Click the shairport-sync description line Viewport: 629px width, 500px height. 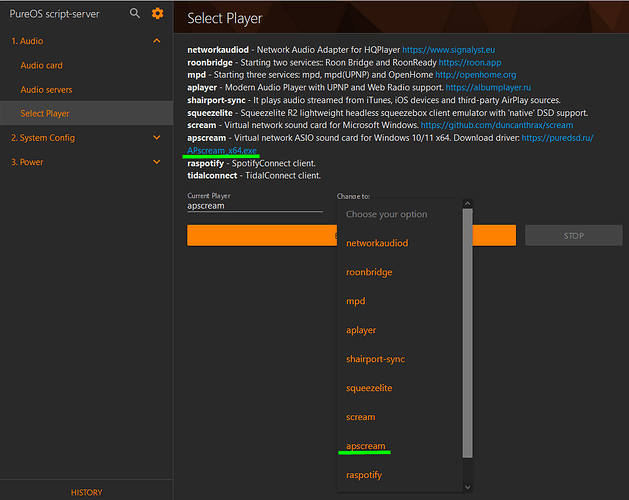click(x=374, y=100)
